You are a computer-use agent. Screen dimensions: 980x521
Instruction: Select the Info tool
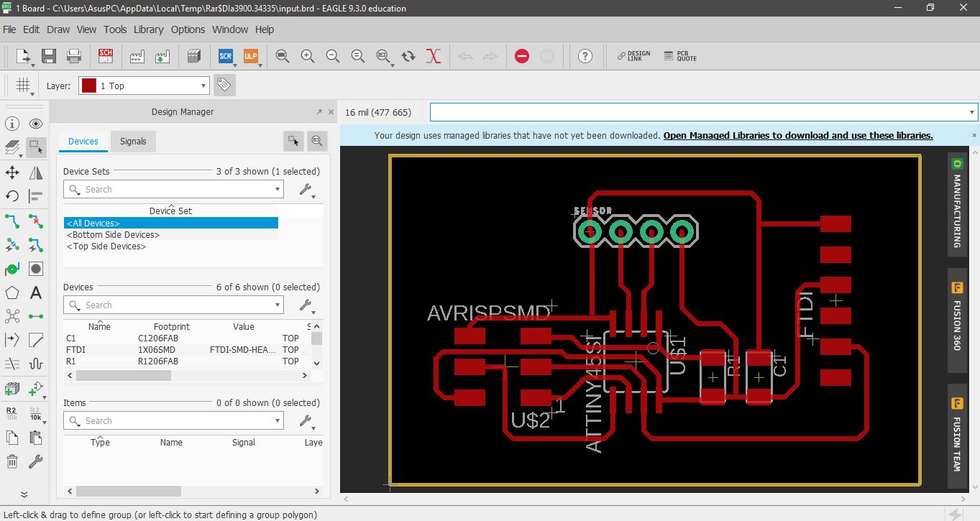click(x=12, y=124)
